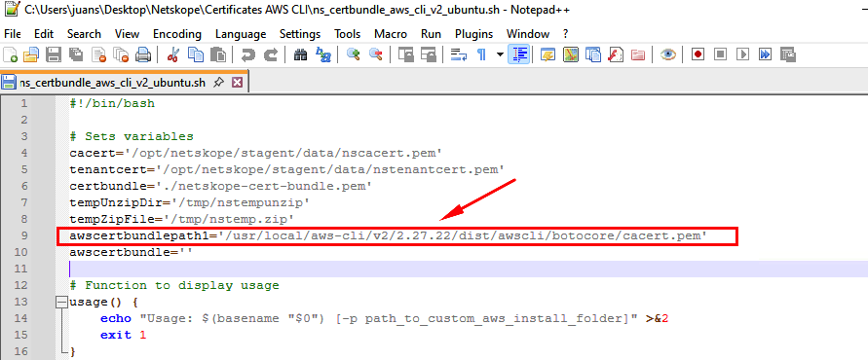Click the 'exit 1' statement

click(124, 335)
